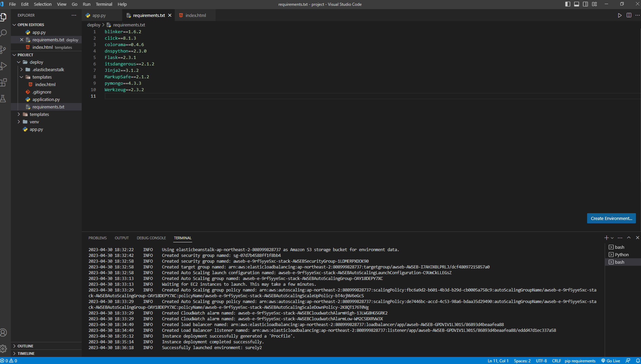Image resolution: width=641 pixels, height=364 pixels.
Task: Click the errors and warnings status indicator
Action: (9, 361)
